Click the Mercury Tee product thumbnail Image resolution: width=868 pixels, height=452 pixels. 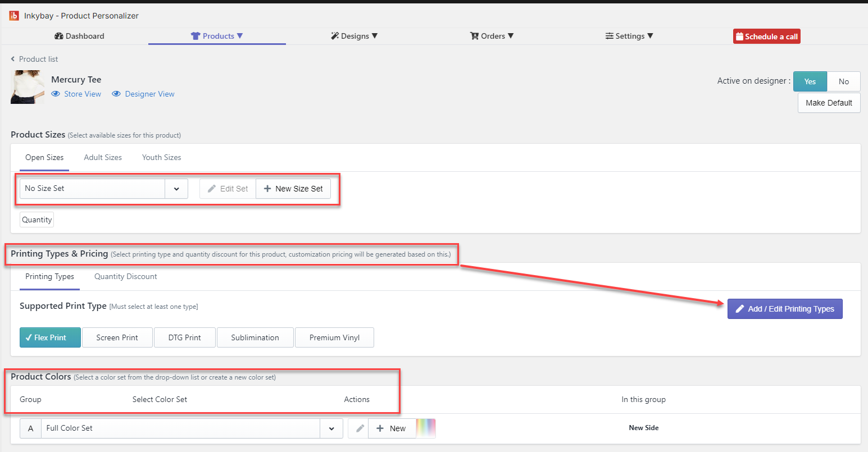click(x=27, y=87)
